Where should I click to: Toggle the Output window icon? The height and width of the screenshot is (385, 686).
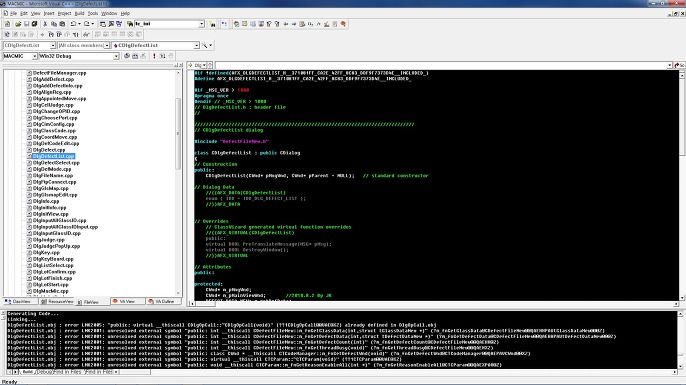point(111,24)
